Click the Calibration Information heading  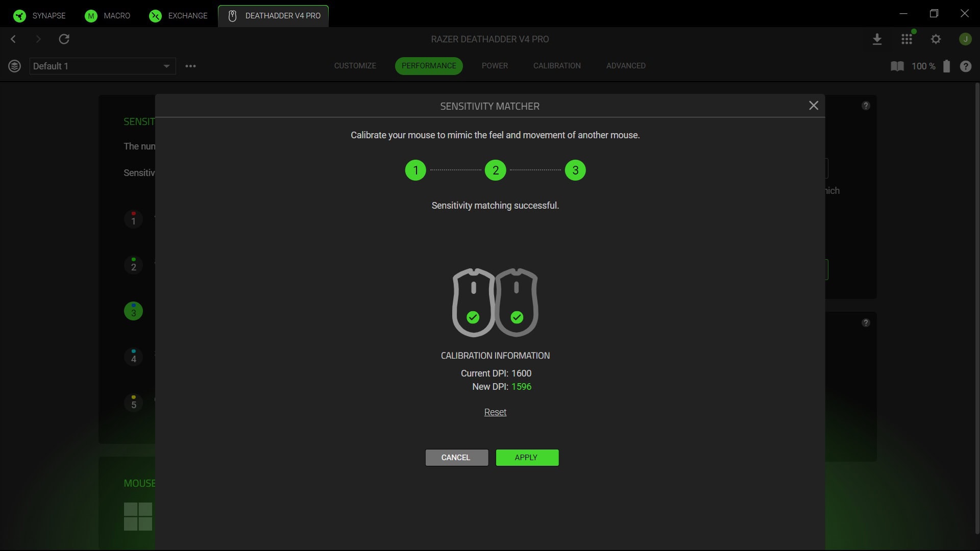pyautogui.click(x=495, y=356)
